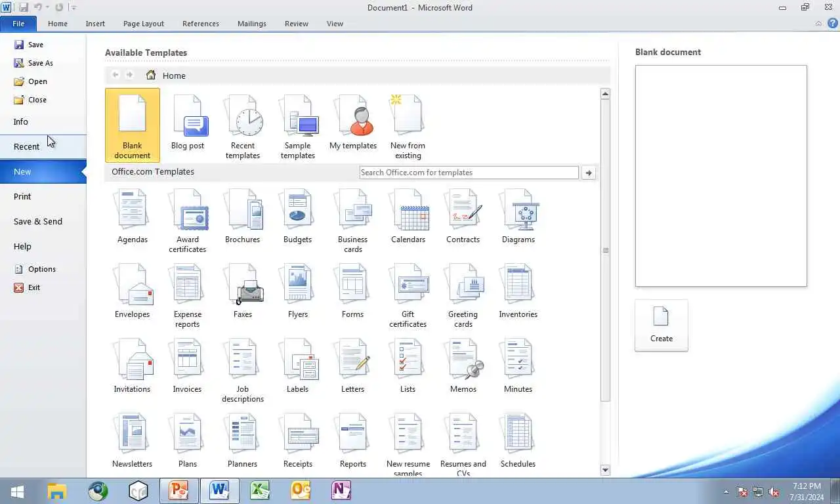This screenshot has width=840, height=504.
Task: Open the Contracts template category
Action: pyautogui.click(x=463, y=217)
